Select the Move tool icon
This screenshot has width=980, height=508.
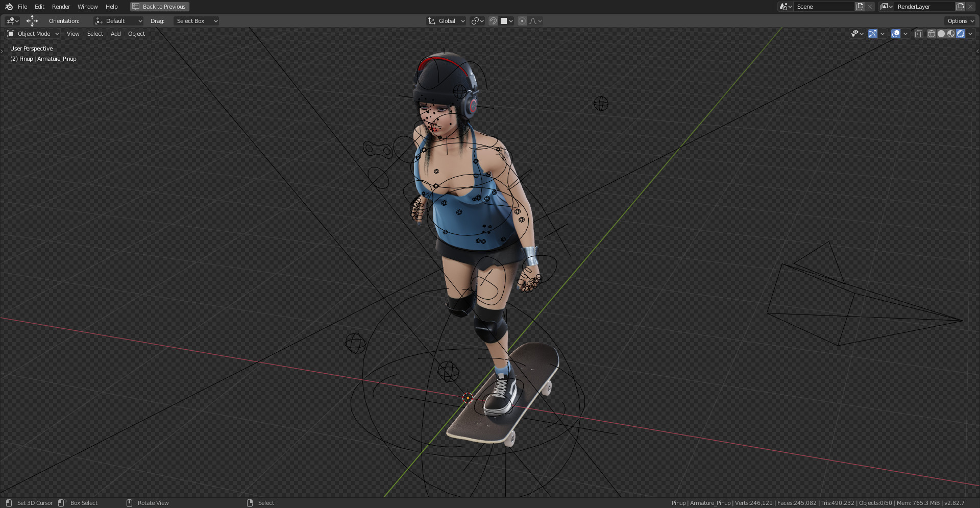point(32,21)
